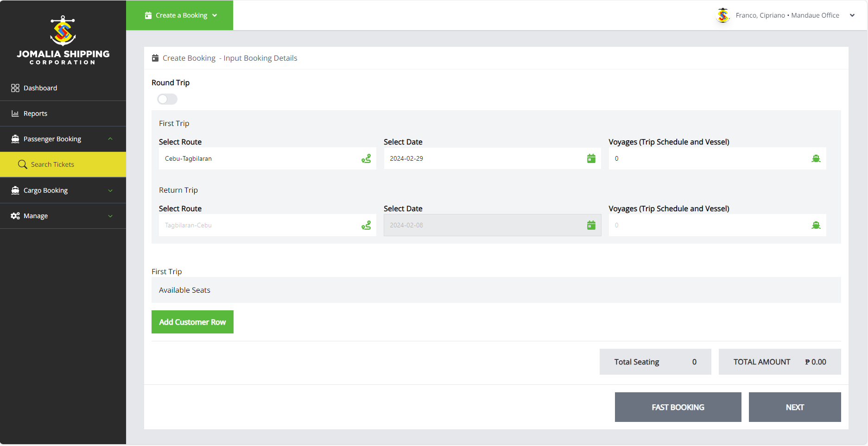Image resolution: width=868 pixels, height=446 pixels.
Task: Click the First Trip voyages ship icon
Action: click(816, 159)
